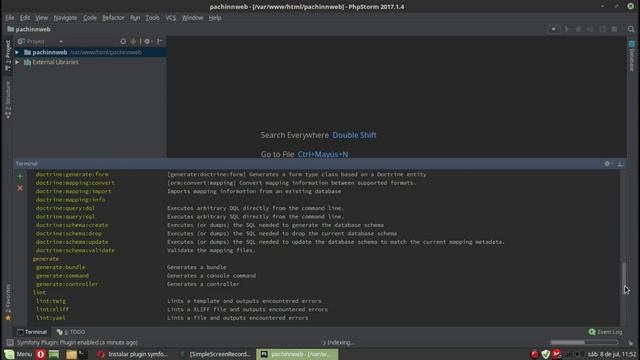Open terminal launcher icon in taskbar
Viewport: 640px width, 360px height.
[83, 354]
